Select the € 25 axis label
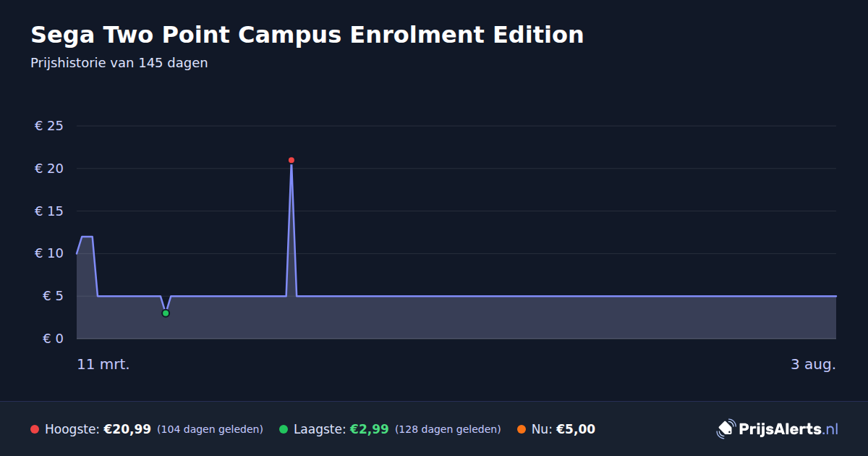The image size is (868, 456). click(49, 126)
